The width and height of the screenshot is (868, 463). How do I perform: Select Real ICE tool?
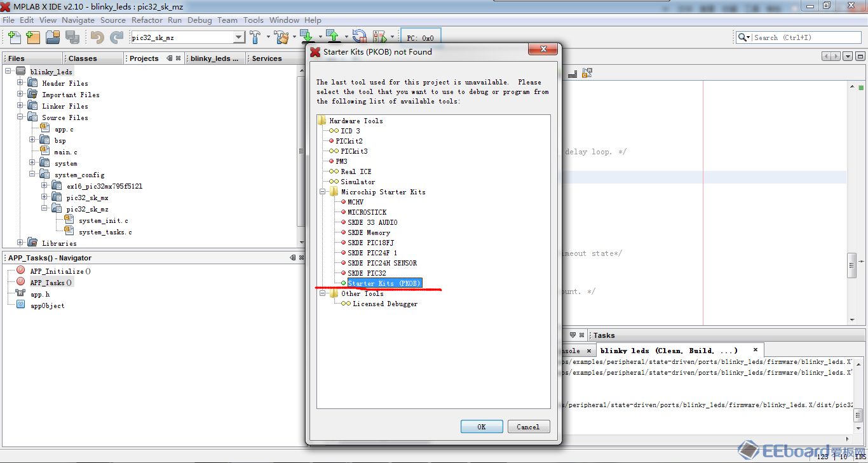[356, 171]
